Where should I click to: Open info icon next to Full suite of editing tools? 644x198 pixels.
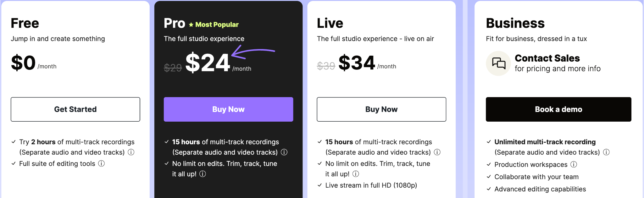click(101, 163)
